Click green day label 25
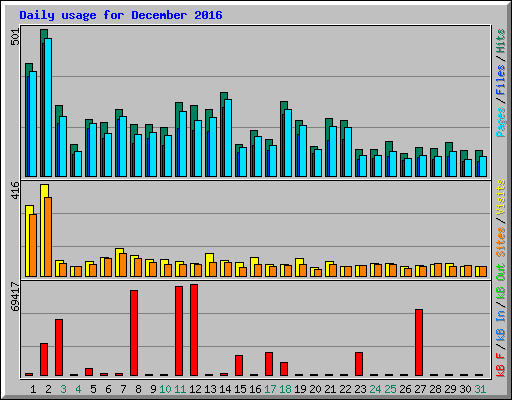 390,389
